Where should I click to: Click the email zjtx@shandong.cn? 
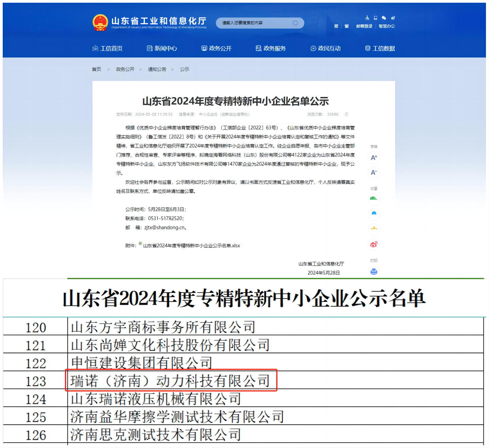coord(165,228)
